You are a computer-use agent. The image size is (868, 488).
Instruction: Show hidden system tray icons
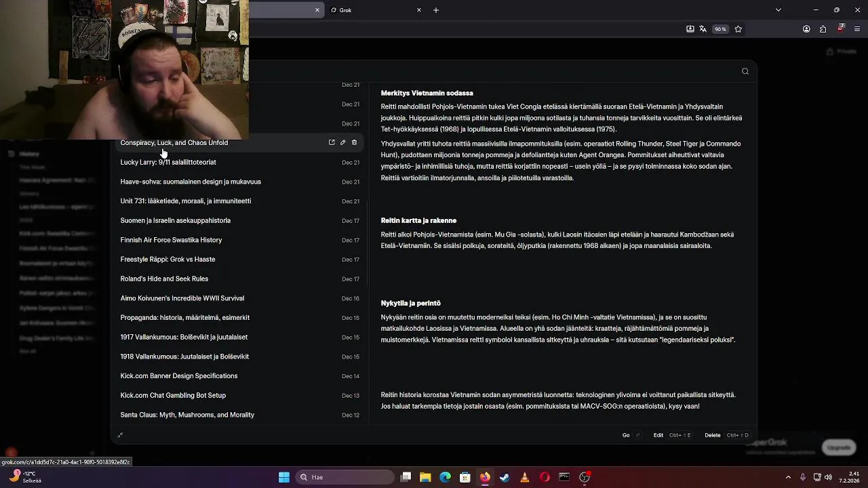pyautogui.click(x=788, y=477)
